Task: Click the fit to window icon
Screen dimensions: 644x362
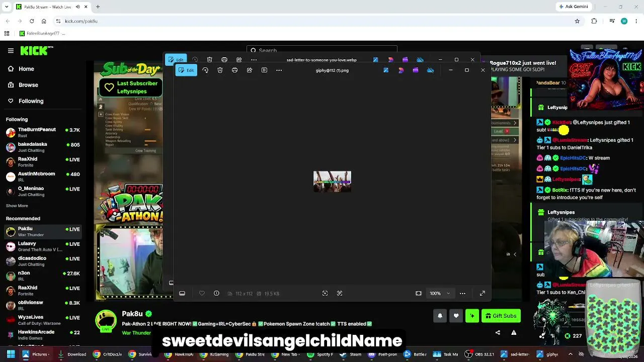Action: pyautogui.click(x=418, y=294)
